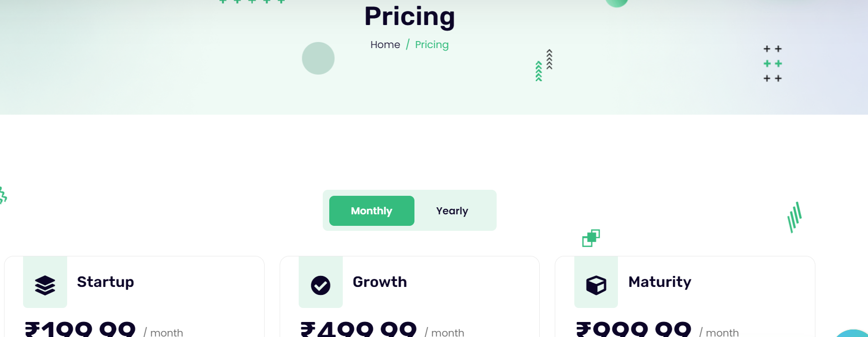Select the Growth plan title
Viewport: 868px width, 337px height.
click(x=380, y=282)
